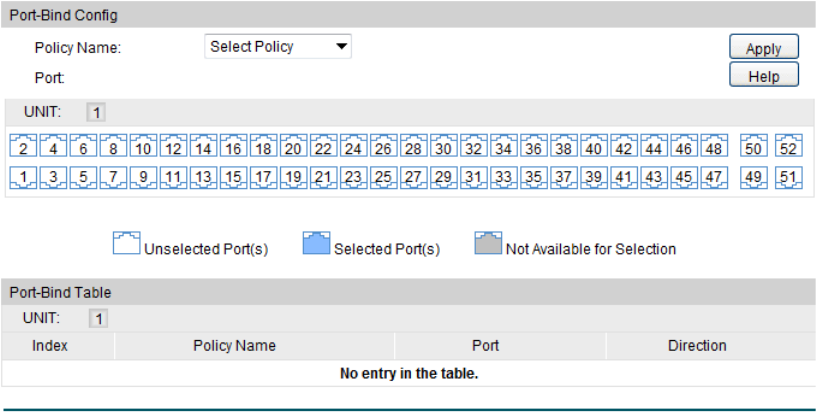Select port 13 icon
Image resolution: width=816 pixels, height=416 pixels.
[204, 178]
